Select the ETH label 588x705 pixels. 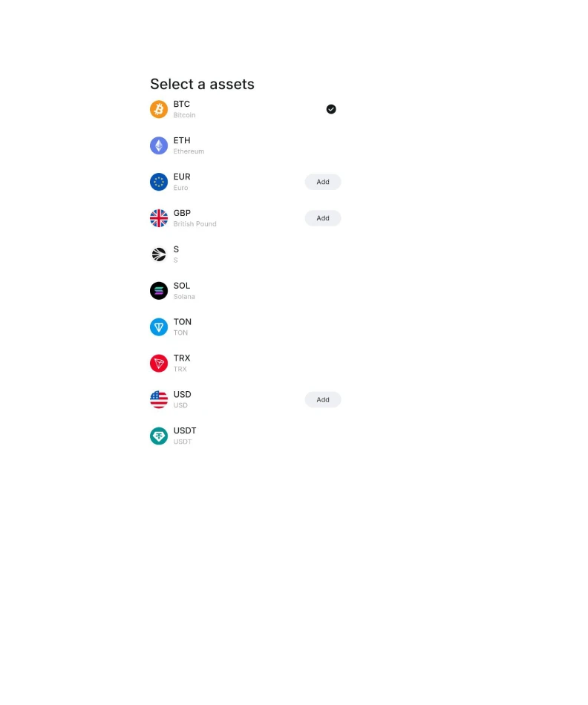pos(182,140)
